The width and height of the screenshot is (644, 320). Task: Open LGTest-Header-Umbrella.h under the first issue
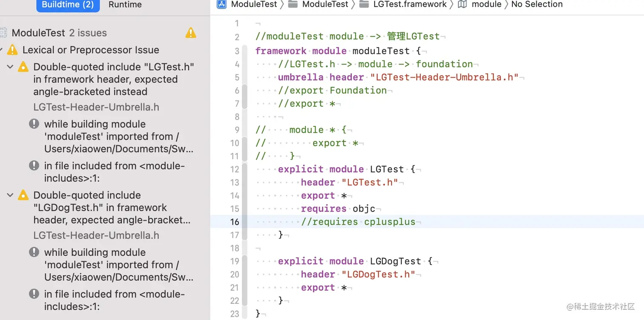(x=96, y=107)
